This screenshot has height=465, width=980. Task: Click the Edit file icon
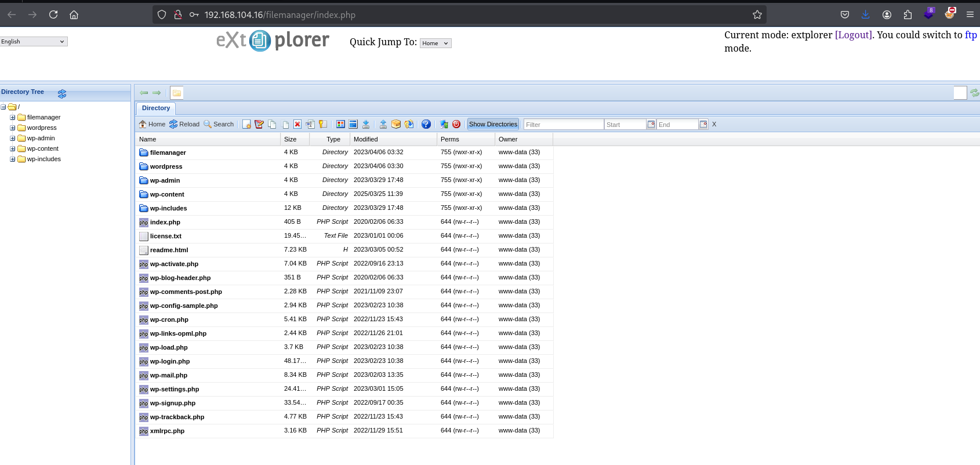[259, 124]
